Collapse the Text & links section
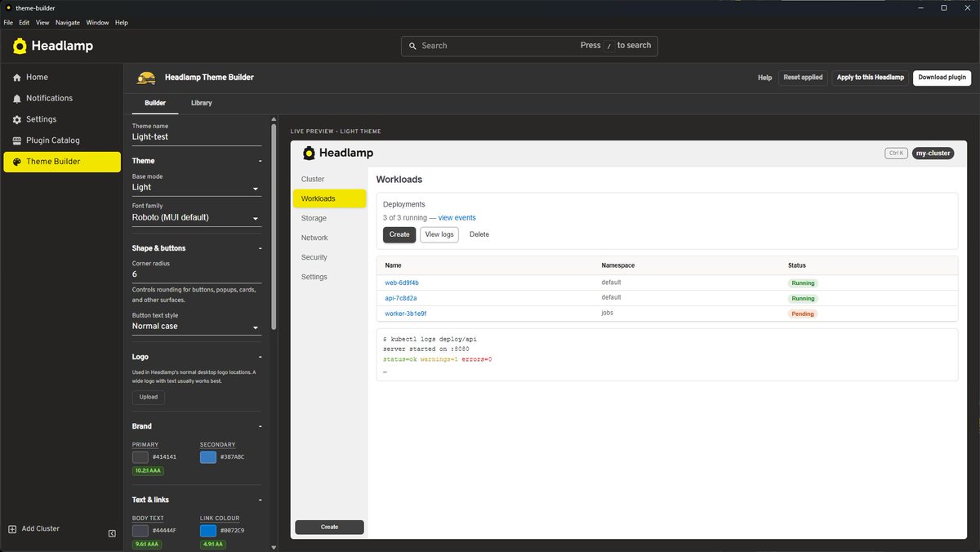 (x=260, y=500)
